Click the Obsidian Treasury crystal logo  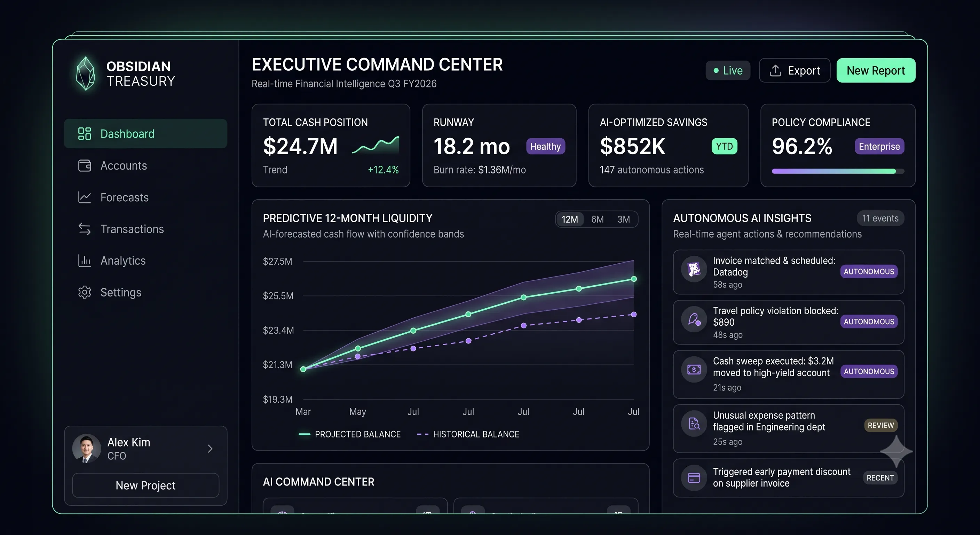click(x=85, y=73)
